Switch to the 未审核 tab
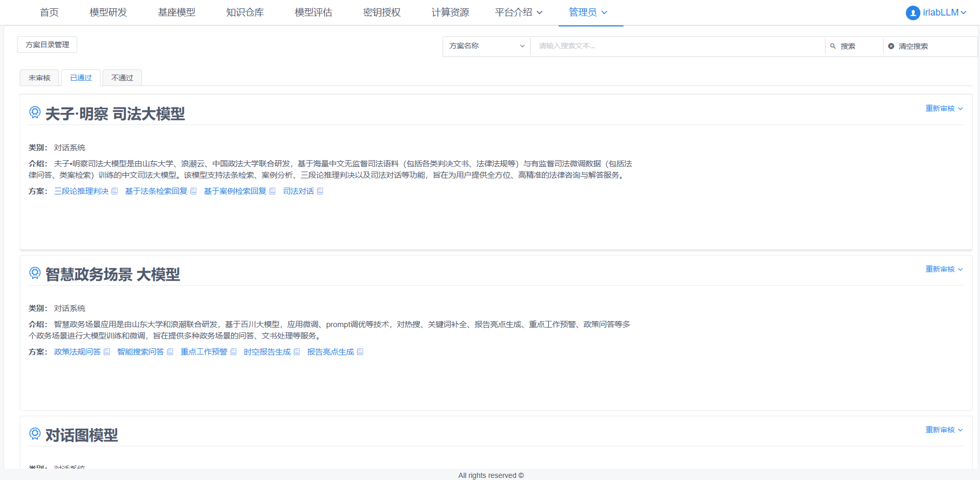The height and width of the screenshot is (480, 980). click(39, 78)
